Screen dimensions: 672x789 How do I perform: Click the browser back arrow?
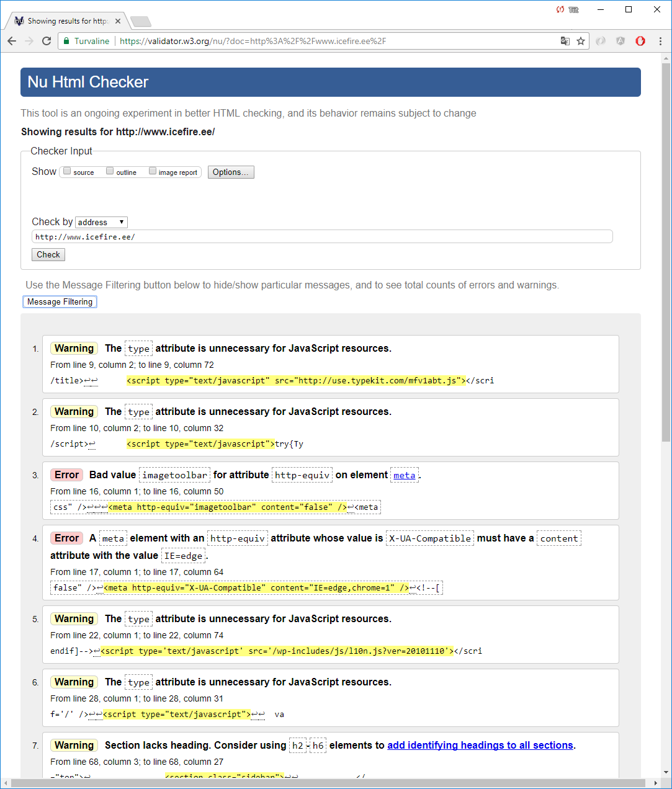click(x=12, y=41)
